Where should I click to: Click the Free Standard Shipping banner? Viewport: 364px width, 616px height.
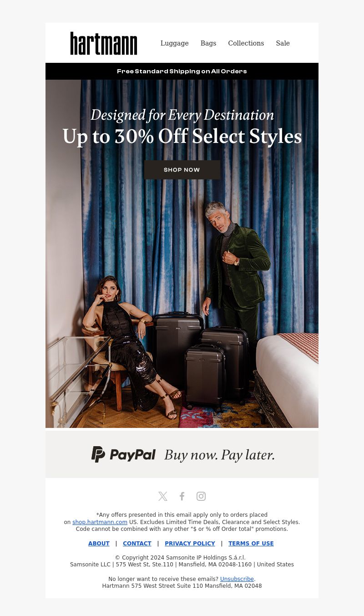[182, 71]
